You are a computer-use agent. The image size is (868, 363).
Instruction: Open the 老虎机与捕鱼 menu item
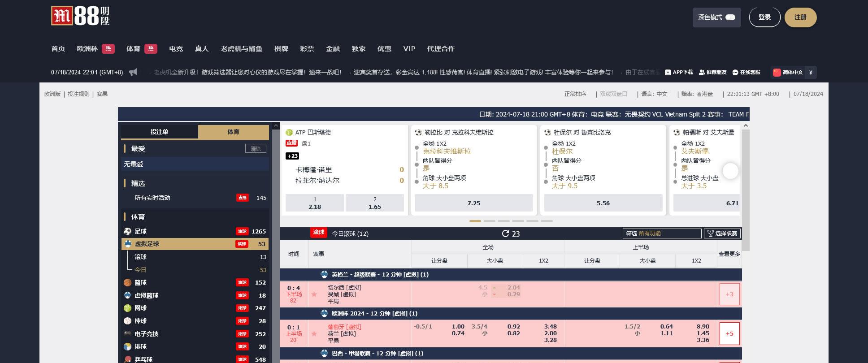[x=241, y=49]
